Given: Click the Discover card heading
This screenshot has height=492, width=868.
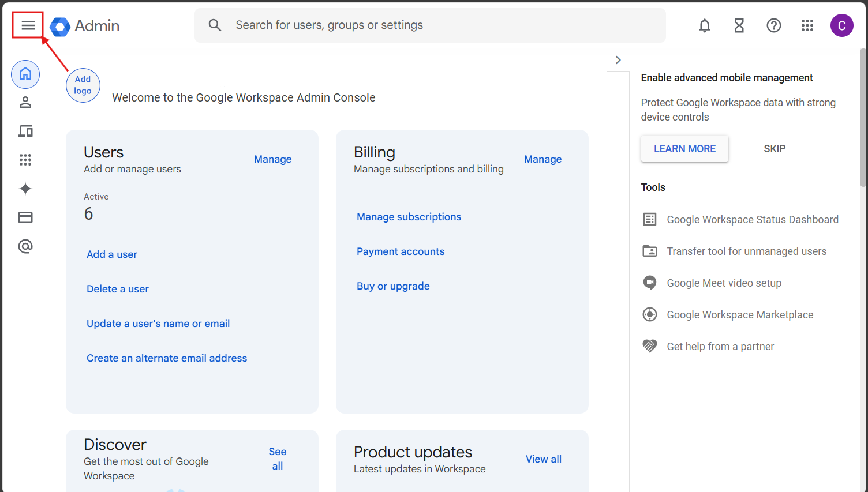Looking at the screenshot, I should 115,445.
